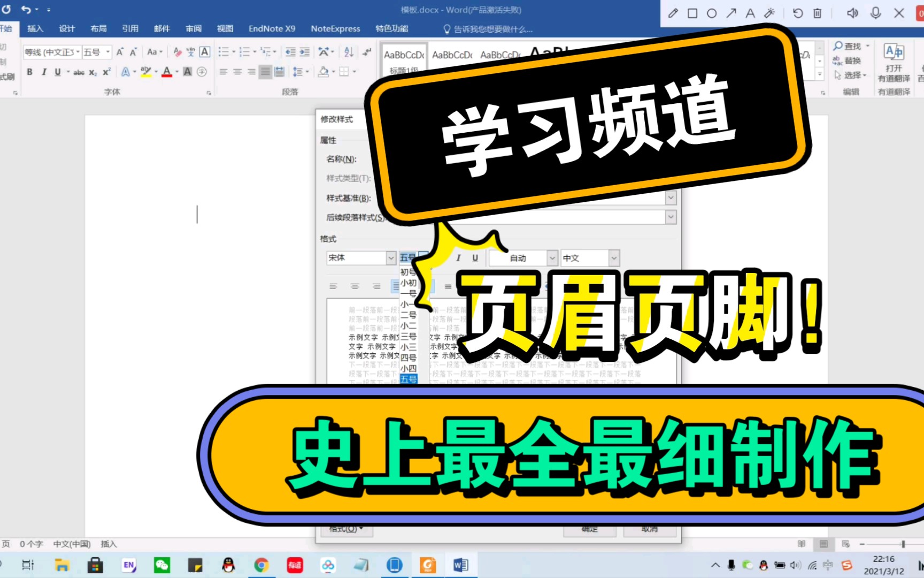Screen dimensions: 924x578
Task: Toggle subscript formatting
Action: tap(93, 72)
